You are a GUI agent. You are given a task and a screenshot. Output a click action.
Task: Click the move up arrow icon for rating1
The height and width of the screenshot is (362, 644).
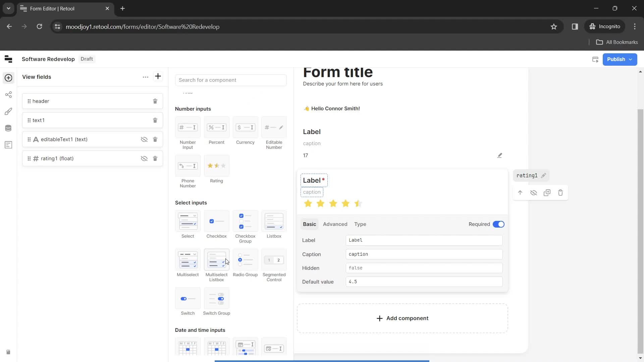pyautogui.click(x=520, y=193)
